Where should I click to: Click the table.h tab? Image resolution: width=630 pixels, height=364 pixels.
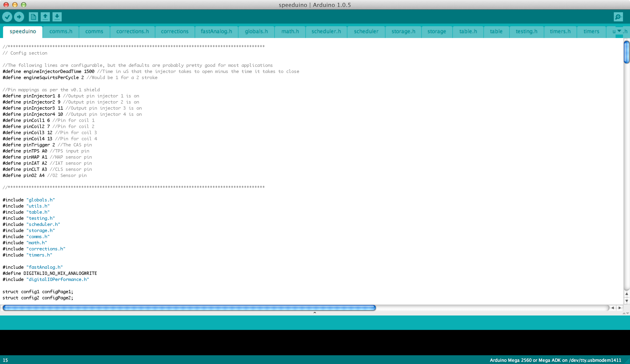pyautogui.click(x=468, y=31)
